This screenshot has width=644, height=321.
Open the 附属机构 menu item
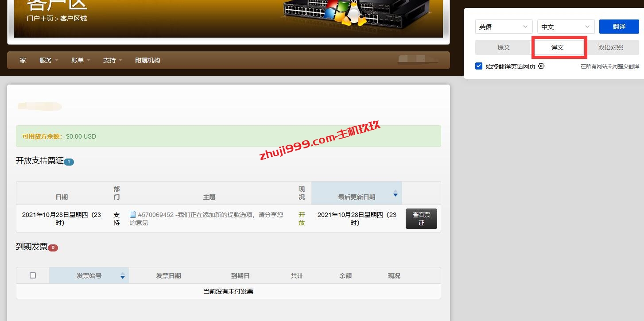coord(147,60)
